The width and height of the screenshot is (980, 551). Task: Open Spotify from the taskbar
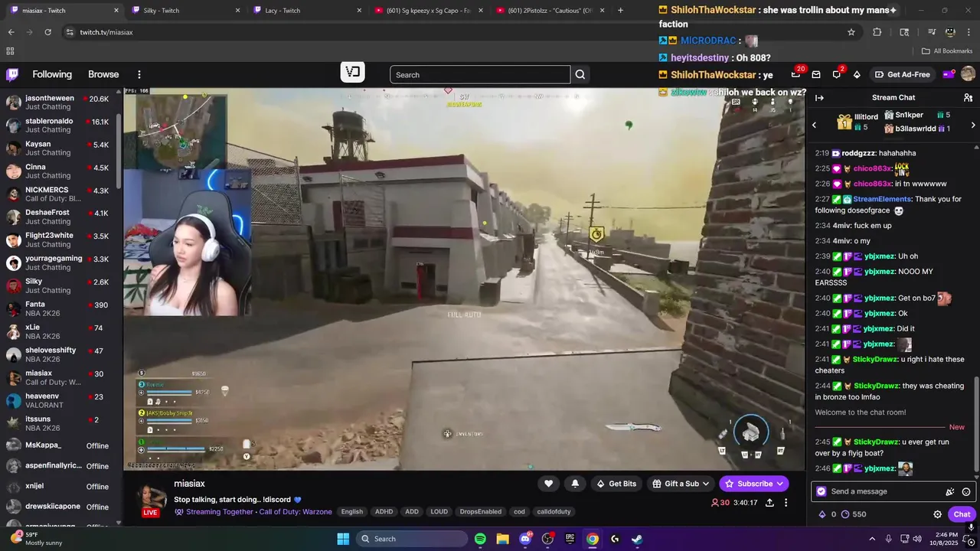click(480, 539)
